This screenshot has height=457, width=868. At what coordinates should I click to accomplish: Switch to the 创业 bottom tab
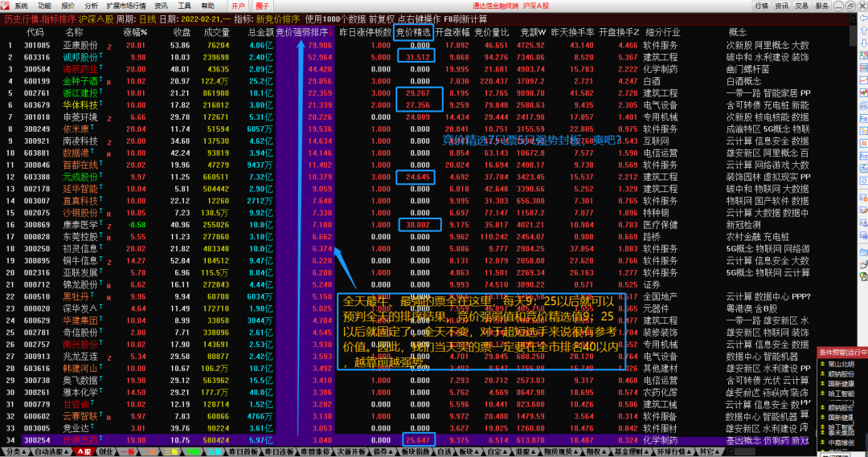coord(105,452)
